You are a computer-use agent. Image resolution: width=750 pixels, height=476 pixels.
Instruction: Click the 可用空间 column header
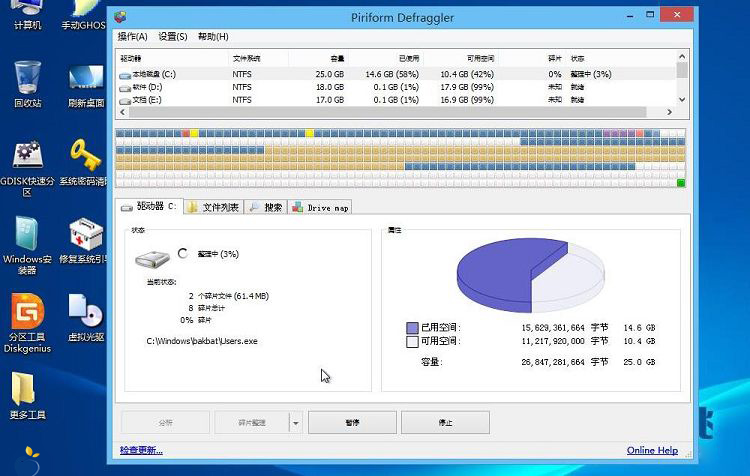pos(480,58)
